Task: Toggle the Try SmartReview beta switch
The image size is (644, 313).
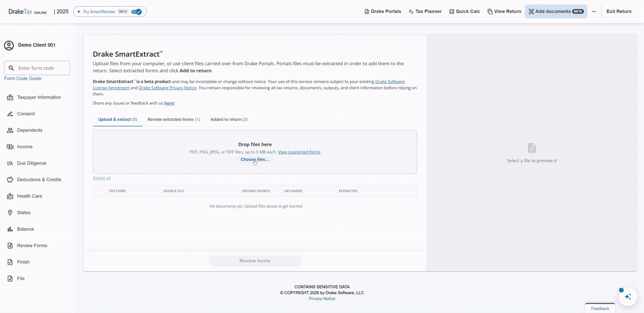Action: [x=136, y=12]
